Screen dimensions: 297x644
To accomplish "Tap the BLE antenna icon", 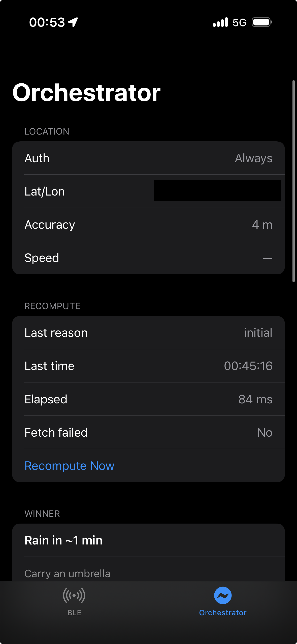I will click(x=74, y=595).
